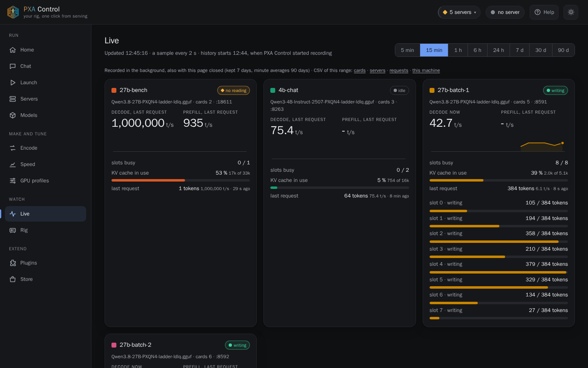588x368 pixels.
Task: Click the 27b-batch-1 amber color square
Action: [x=432, y=90]
